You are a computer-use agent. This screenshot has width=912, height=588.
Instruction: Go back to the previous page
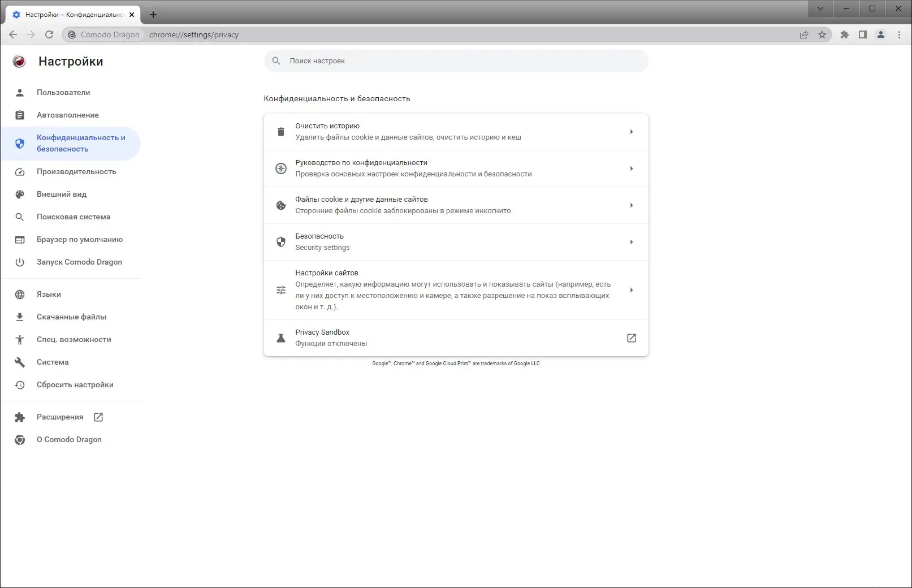click(x=13, y=34)
